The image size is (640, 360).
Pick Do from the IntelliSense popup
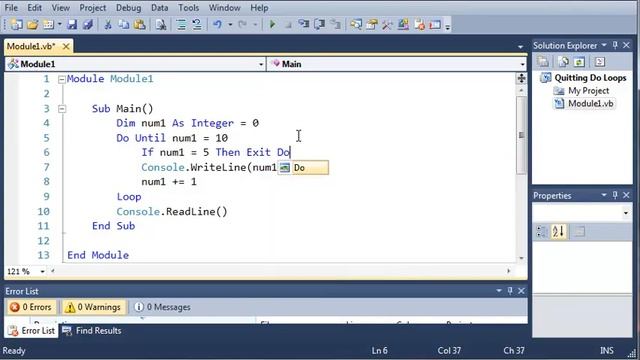[x=303, y=168]
